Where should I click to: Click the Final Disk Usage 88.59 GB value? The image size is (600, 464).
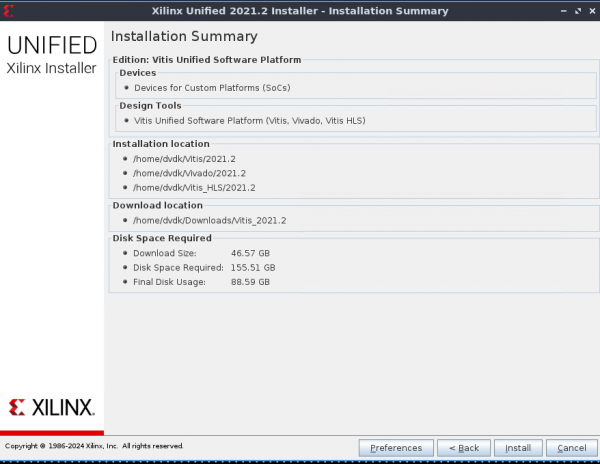tap(250, 282)
